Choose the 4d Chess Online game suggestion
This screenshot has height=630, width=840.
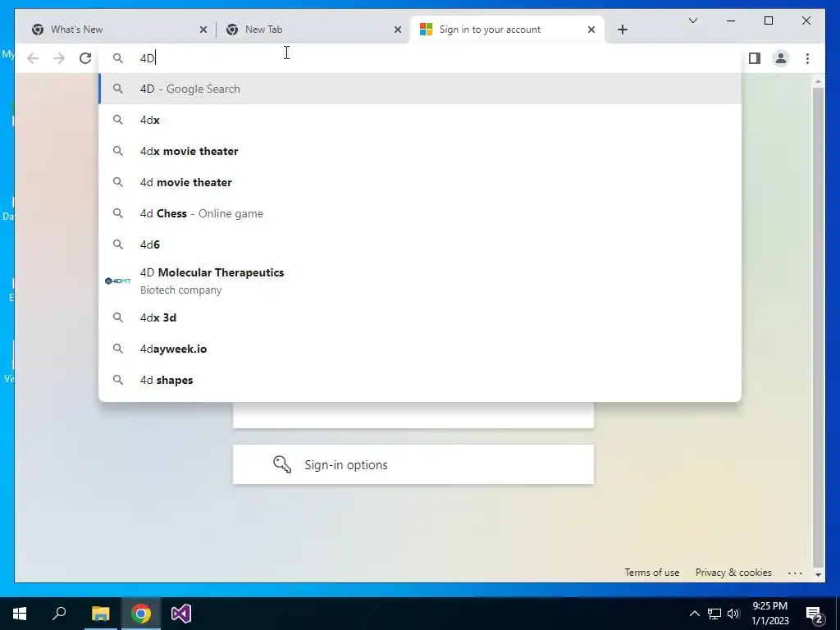point(421,213)
